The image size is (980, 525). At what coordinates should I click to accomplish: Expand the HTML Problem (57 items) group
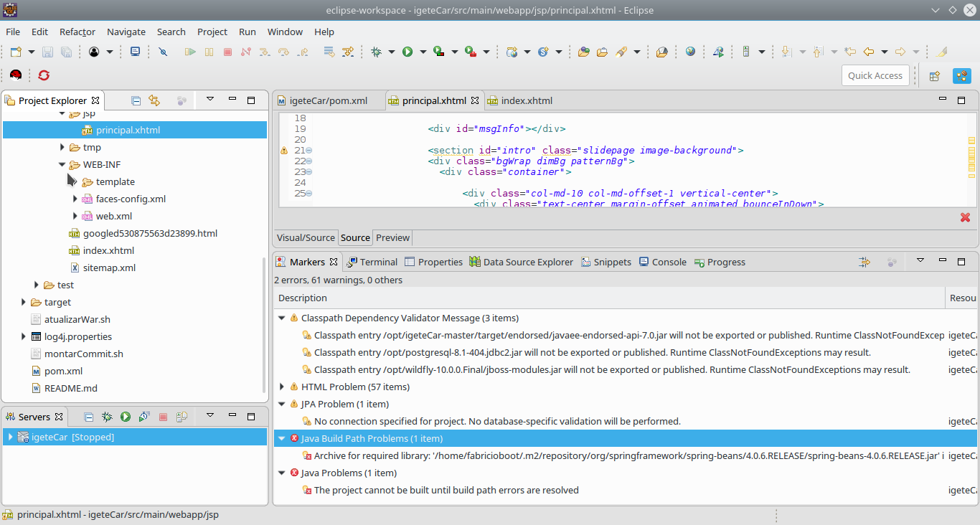pyautogui.click(x=281, y=387)
